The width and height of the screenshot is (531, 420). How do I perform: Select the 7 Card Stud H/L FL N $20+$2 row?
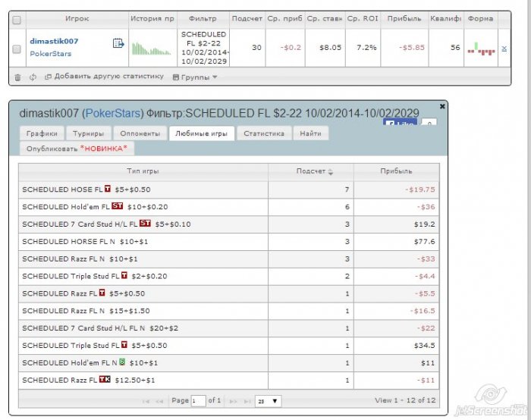tap(229, 328)
